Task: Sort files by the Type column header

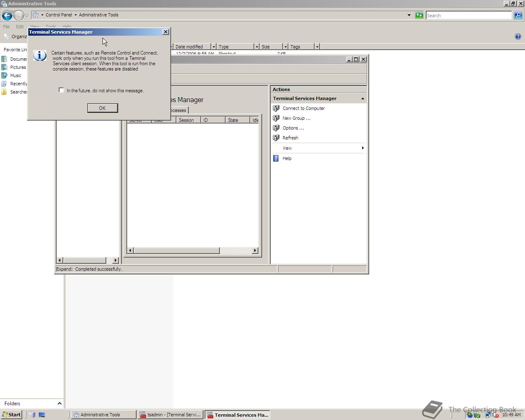Action: (235, 47)
